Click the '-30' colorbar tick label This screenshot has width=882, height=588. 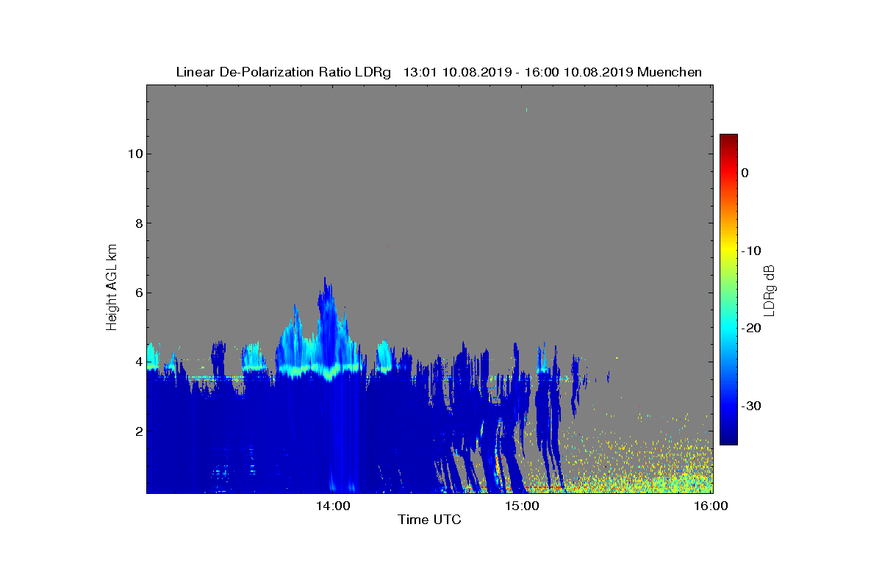[x=750, y=406]
